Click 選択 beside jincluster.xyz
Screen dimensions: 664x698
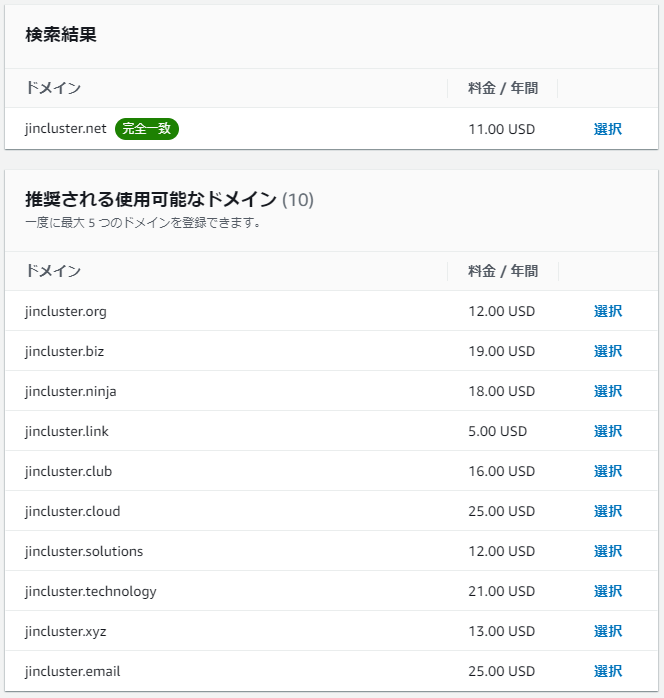[607, 631]
